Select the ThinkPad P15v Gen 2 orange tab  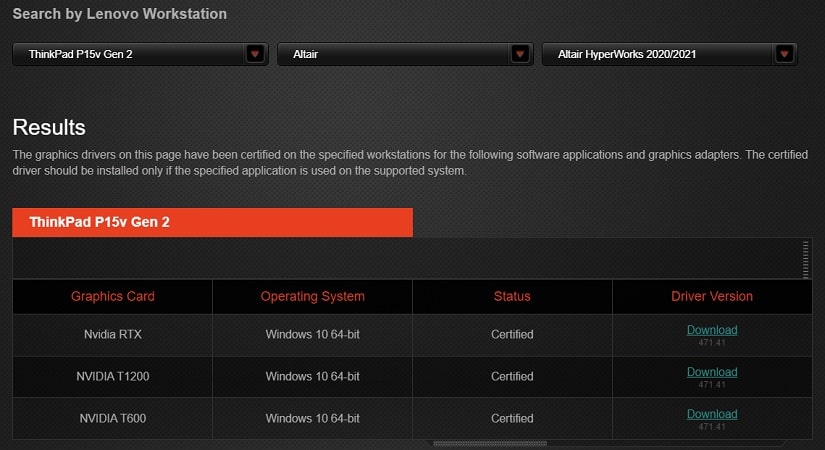click(x=213, y=222)
